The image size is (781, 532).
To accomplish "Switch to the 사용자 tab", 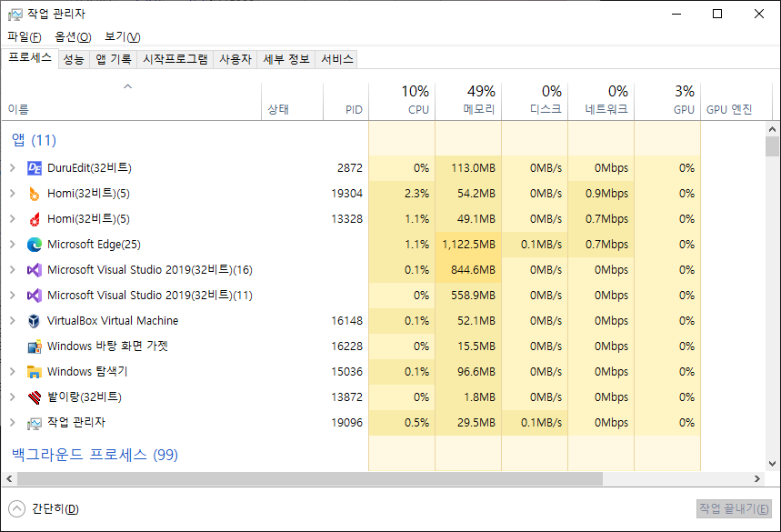I will point(235,59).
